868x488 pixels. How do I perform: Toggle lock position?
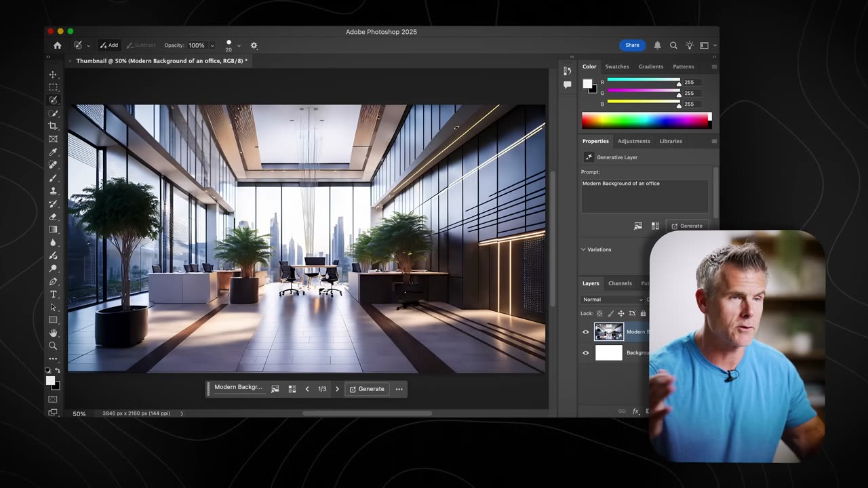(x=620, y=313)
